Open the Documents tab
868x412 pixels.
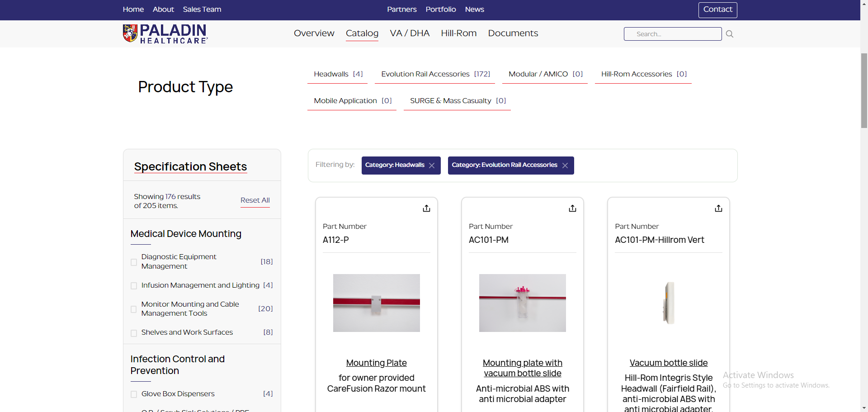pos(513,33)
